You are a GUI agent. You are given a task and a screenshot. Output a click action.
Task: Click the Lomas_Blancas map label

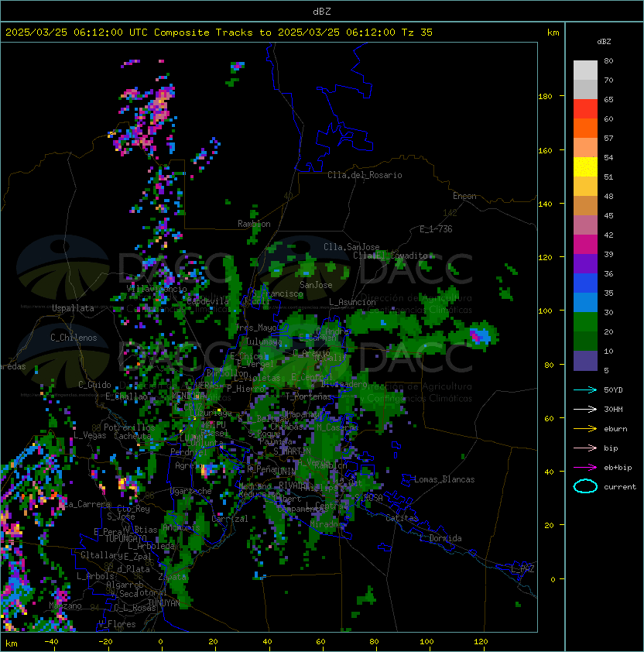(444, 479)
